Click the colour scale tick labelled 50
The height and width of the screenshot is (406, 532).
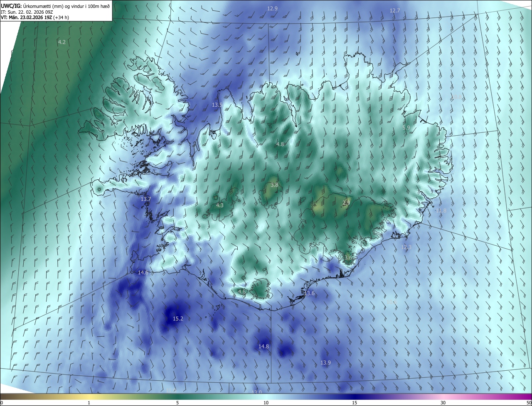tap(529, 403)
